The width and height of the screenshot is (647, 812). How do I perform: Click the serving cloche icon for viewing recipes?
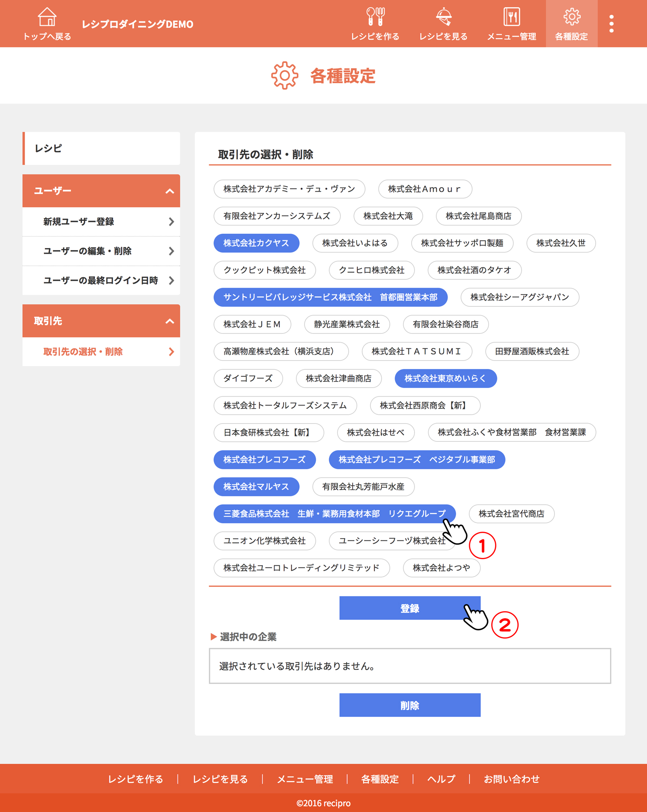click(x=443, y=17)
